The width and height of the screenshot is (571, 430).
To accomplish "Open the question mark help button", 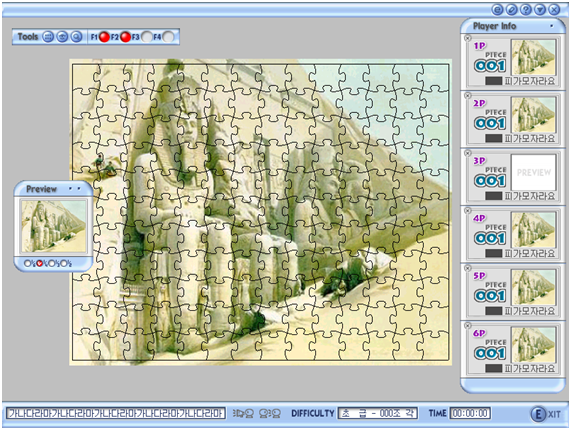I will [525, 9].
